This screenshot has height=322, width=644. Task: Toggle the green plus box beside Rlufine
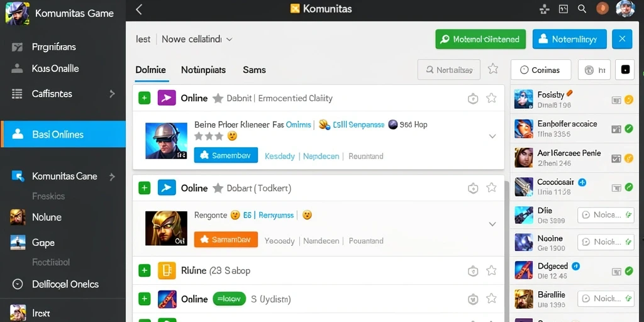[144, 270]
